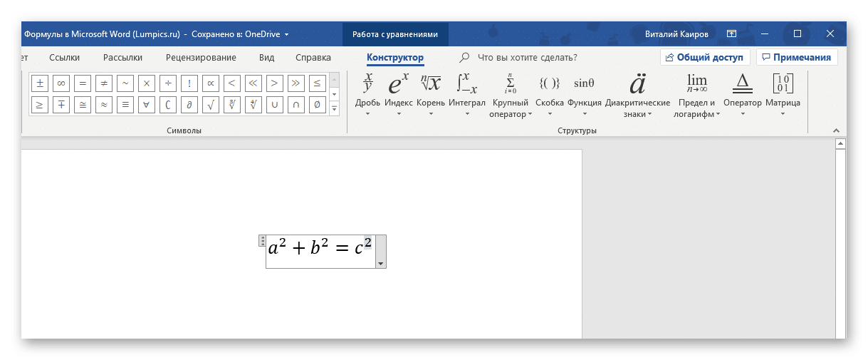The image size is (868, 360).
Task: Show next row of symbols gallery
Action: click(335, 93)
